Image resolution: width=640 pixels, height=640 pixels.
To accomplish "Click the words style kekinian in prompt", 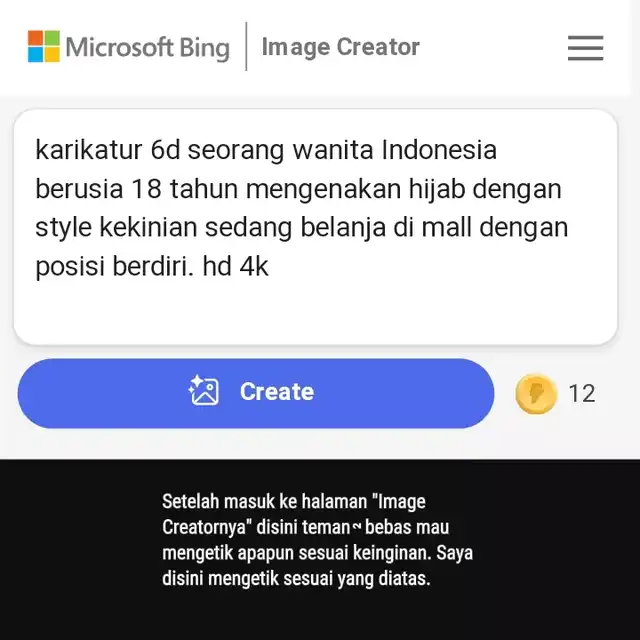I will [x=116, y=227].
